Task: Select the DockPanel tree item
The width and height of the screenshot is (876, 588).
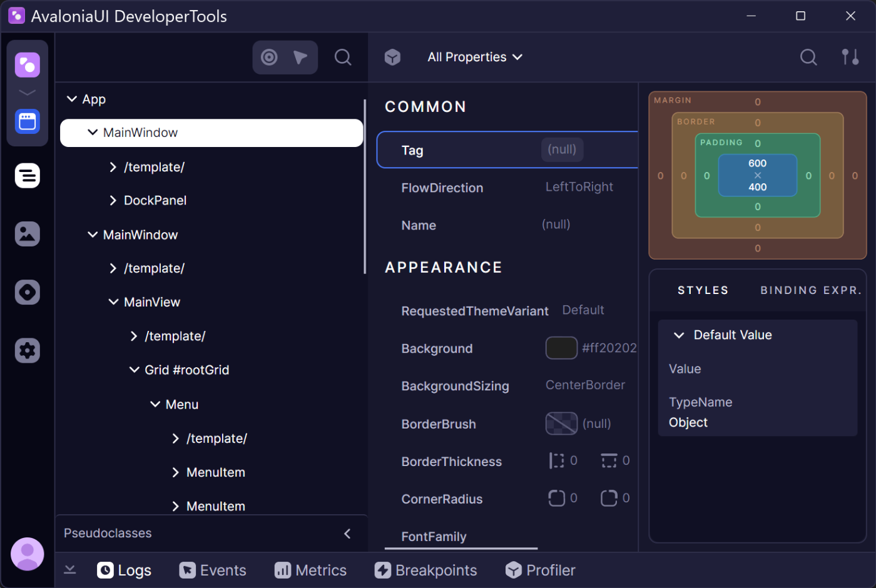Action: click(155, 200)
